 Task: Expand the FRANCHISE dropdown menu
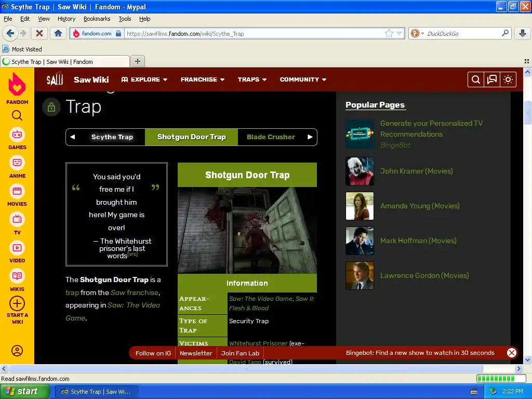[203, 79]
